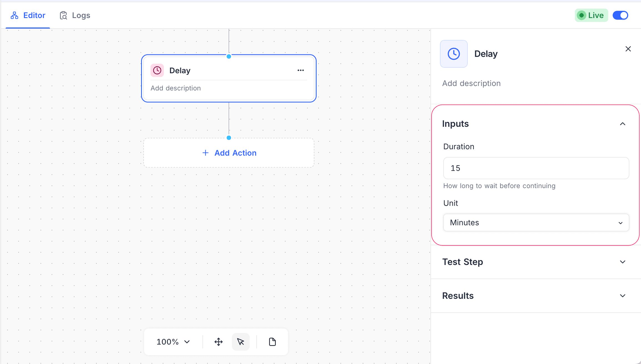Click the clock icon on the Delay node
Screen dimensions: 641x364
(x=157, y=70)
